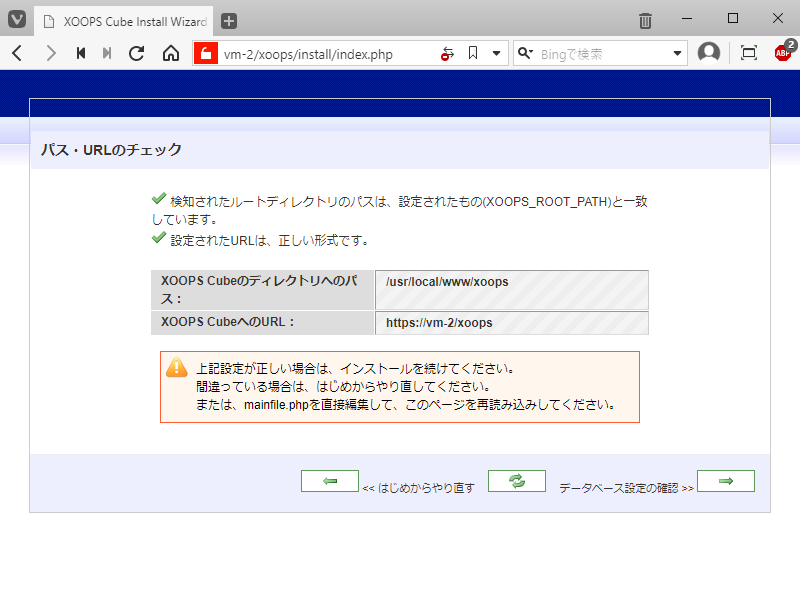Screen dimensions: 800x600
Task: Open the Vivaldi menu icon
Action: [17, 20]
